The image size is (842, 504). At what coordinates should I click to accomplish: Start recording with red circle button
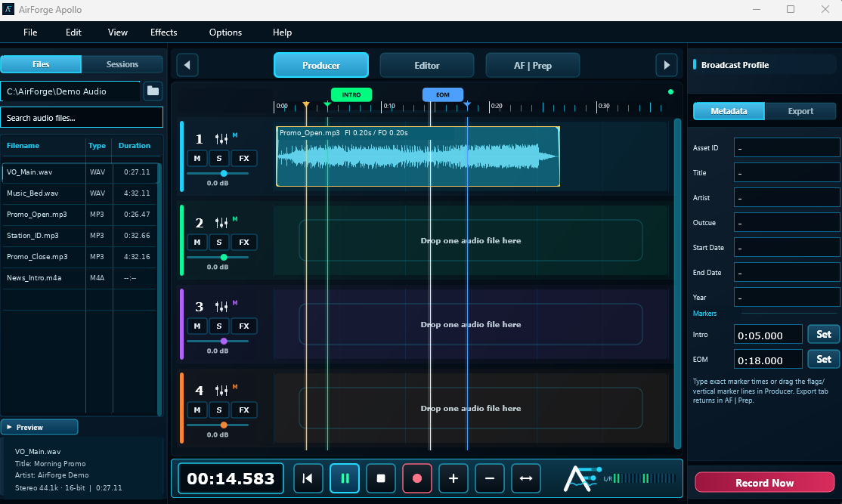coord(417,478)
